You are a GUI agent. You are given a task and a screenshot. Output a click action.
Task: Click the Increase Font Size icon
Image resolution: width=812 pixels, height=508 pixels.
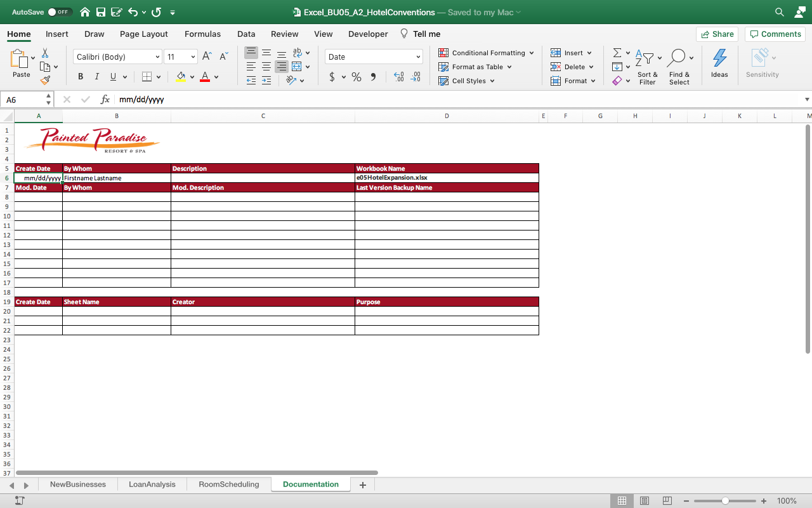(x=207, y=57)
